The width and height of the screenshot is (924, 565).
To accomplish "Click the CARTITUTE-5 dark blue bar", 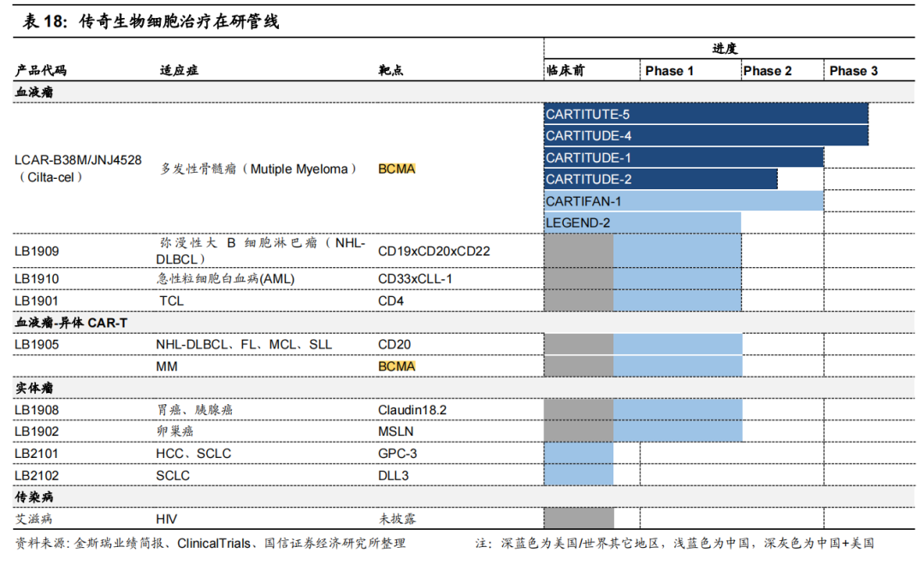I will coord(706,114).
